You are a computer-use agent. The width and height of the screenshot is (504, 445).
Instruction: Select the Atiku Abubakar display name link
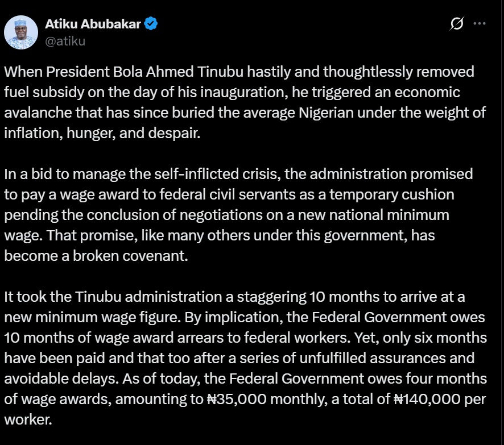click(x=92, y=24)
